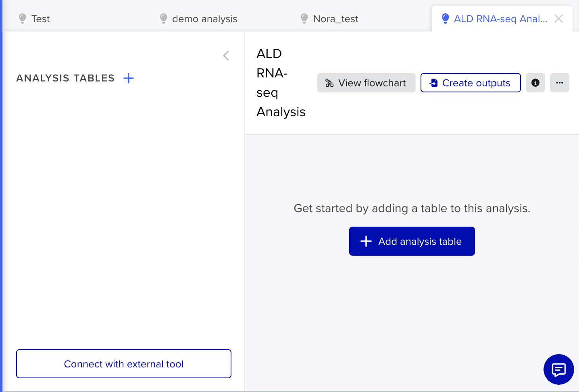The width and height of the screenshot is (579, 392).
Task: Click the ALD RNA-seq Analysis title text
Action: tap(281, 83)
